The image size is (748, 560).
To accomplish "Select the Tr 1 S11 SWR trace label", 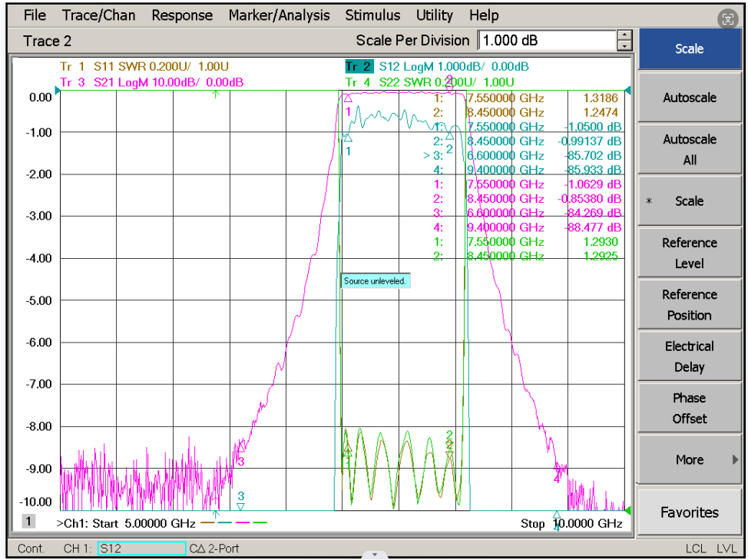I will point(144,66).
